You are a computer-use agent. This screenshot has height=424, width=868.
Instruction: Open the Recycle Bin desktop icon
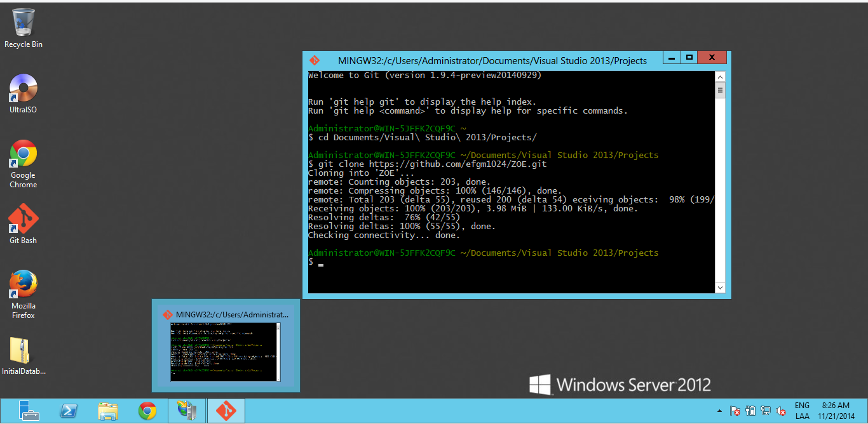click(x=24, y=29)
